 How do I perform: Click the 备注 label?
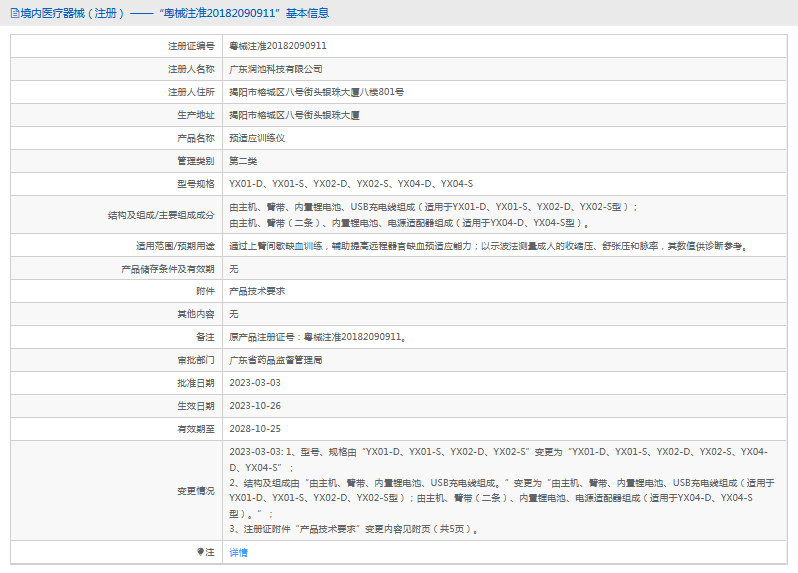206,337
